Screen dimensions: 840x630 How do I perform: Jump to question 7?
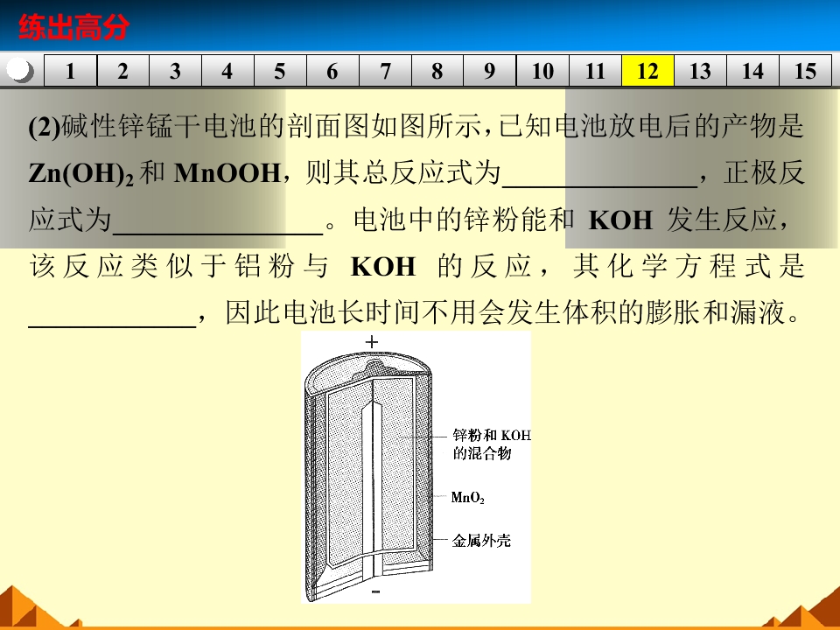click(x=384, y=72)
